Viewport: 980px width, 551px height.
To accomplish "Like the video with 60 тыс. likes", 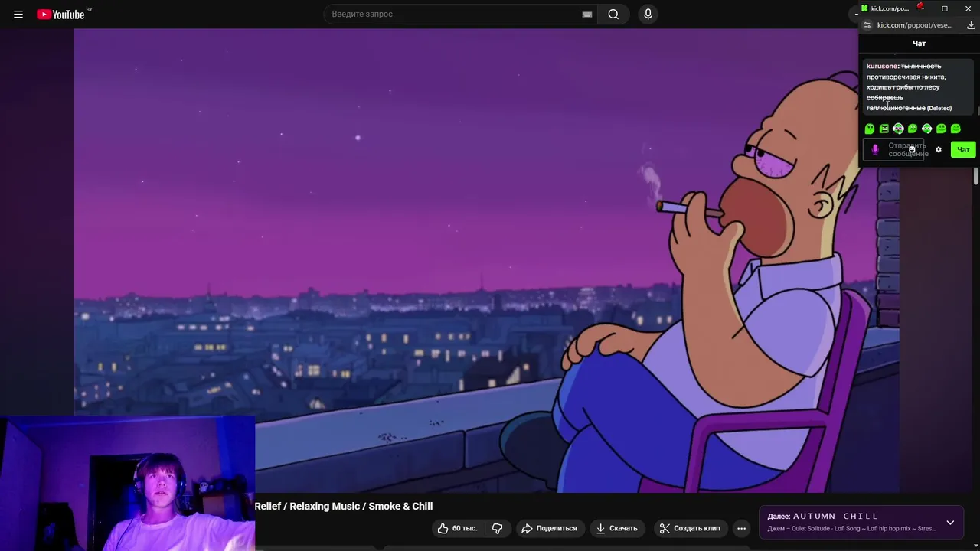I will (457, 528).
